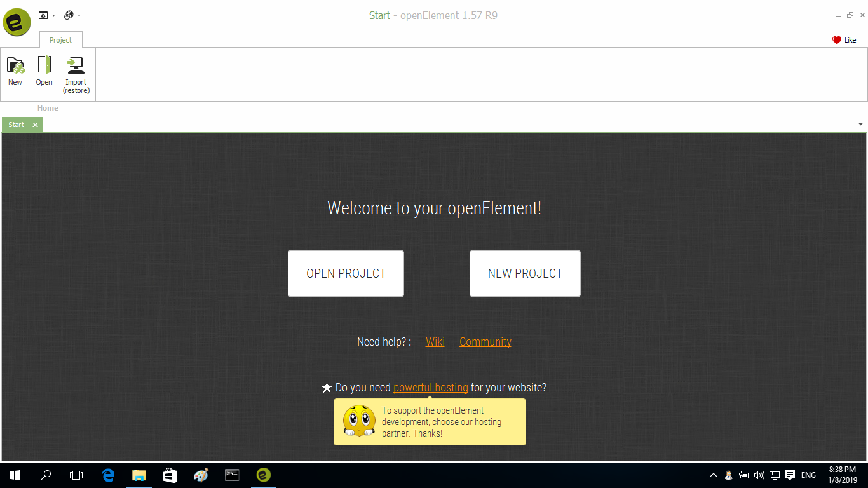Close the Start tab
The height and width of the screenshot is (488, 868).
[x=35, y=125]
